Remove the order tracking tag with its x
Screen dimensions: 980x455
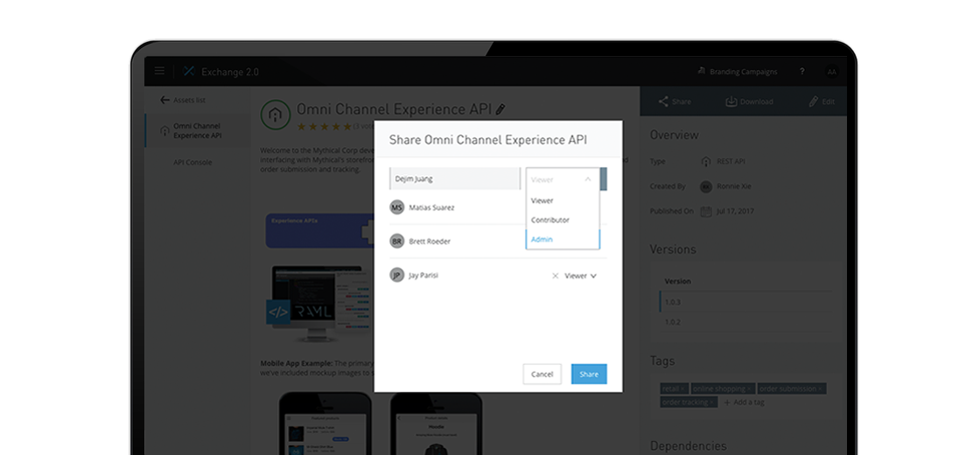[x=712, y=402]
